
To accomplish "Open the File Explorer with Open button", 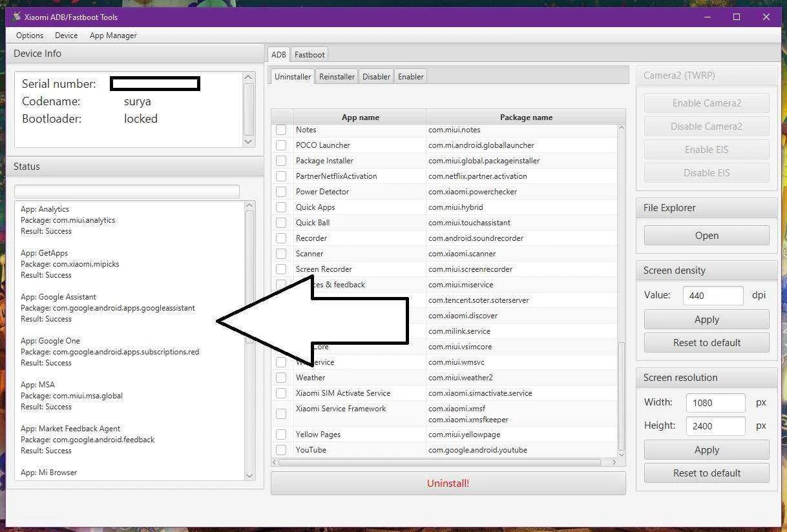I will (706, 236).
